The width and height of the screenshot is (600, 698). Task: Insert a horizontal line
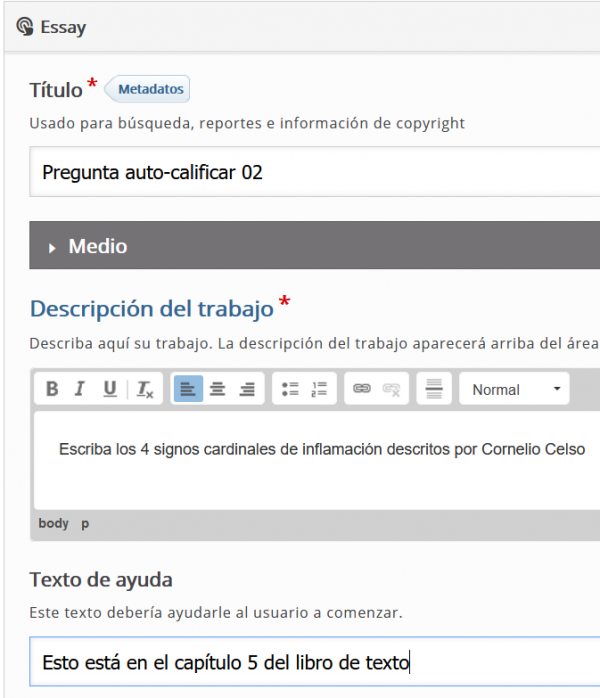(434, 389)
